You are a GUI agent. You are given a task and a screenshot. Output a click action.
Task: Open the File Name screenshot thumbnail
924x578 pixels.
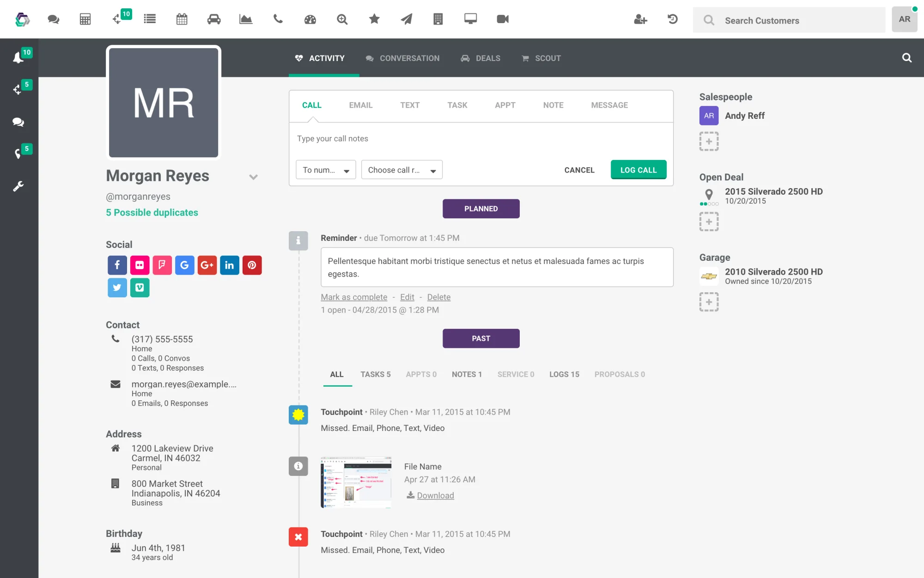tap(356, 482)
